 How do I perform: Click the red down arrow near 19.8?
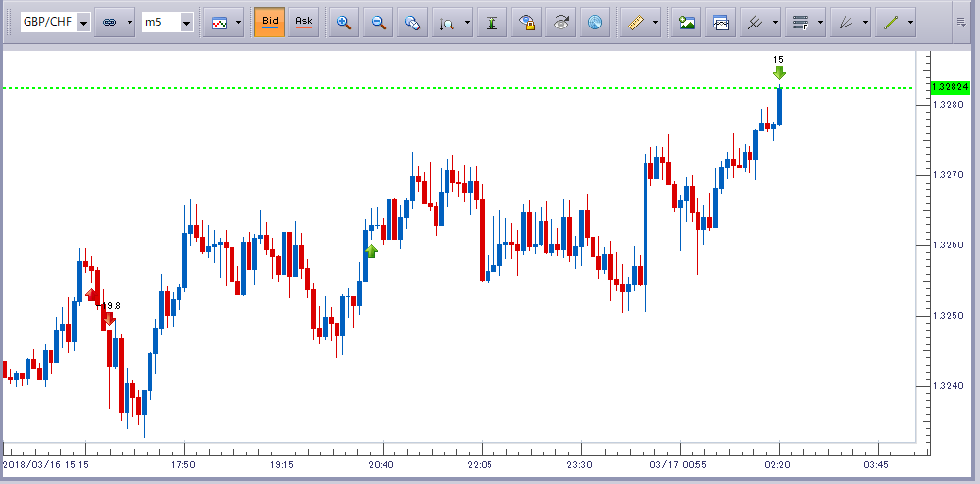(109, 319)
